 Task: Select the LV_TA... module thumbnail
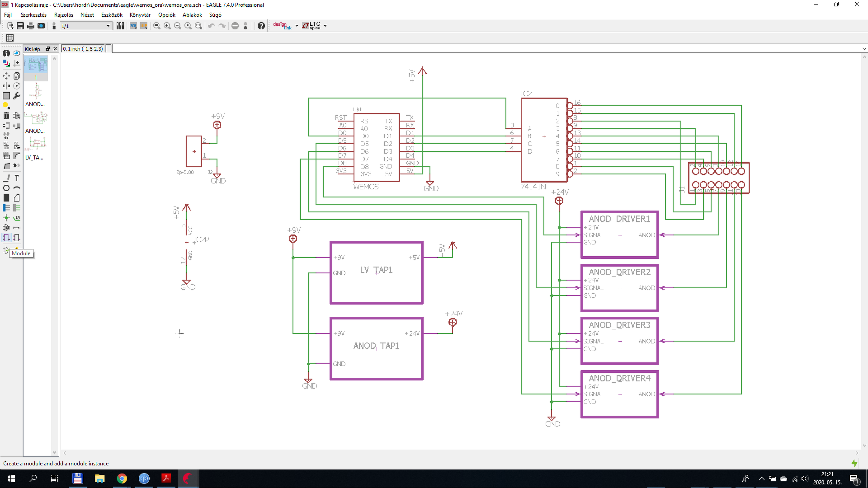pyautogui.click(x=36, y=144)
